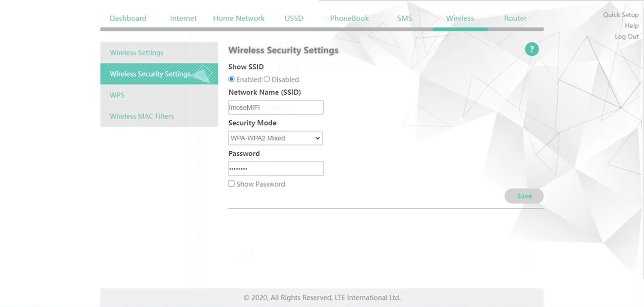This screenshot has height=307, width=644.
Task: Open Wireless MAC Filters in the sidebar
Action: [x=142, y=116]
